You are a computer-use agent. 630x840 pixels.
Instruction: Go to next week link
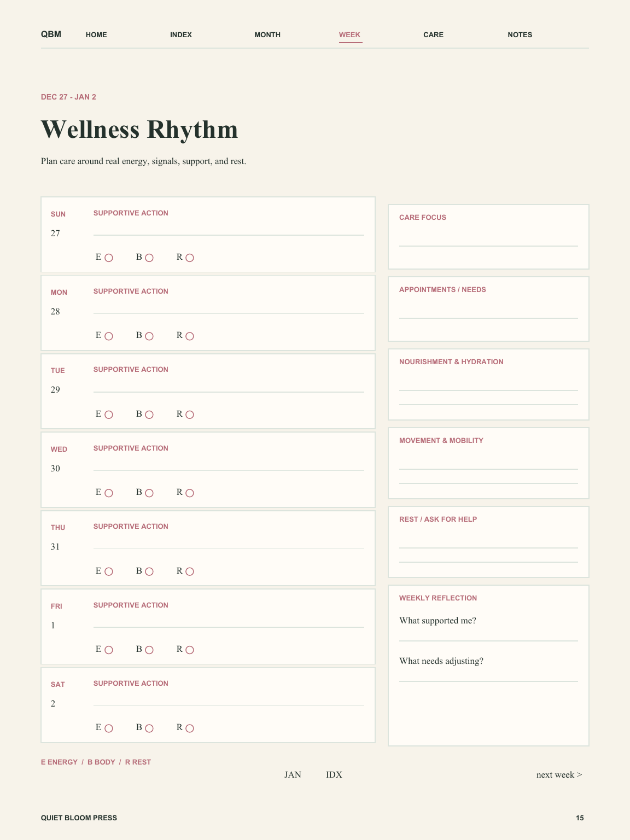[559, 774]
